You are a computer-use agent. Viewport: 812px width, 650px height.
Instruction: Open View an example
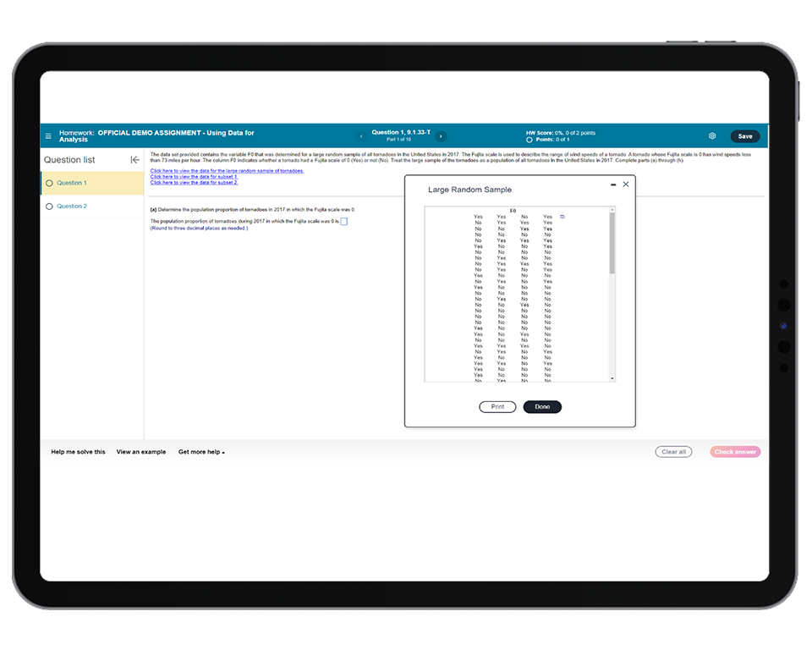pos(141,452)
